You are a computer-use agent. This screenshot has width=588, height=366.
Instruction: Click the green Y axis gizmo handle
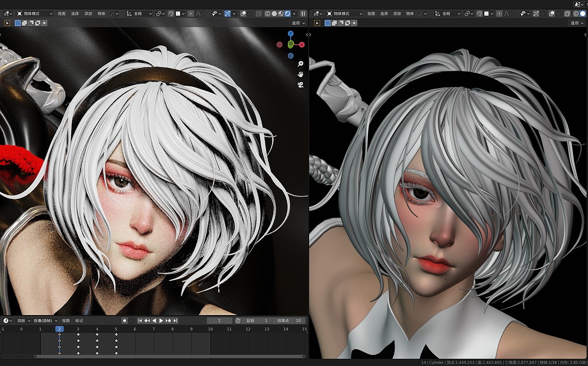click(x=291, y=44)
